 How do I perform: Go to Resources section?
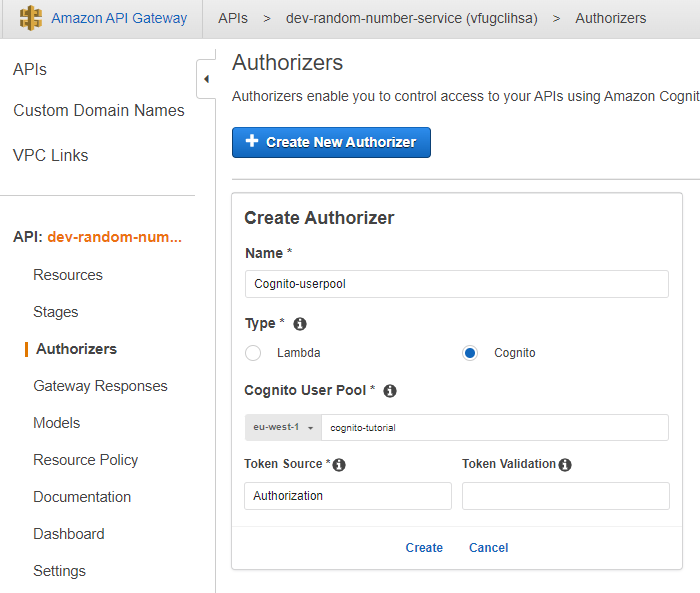click(68, 275)
